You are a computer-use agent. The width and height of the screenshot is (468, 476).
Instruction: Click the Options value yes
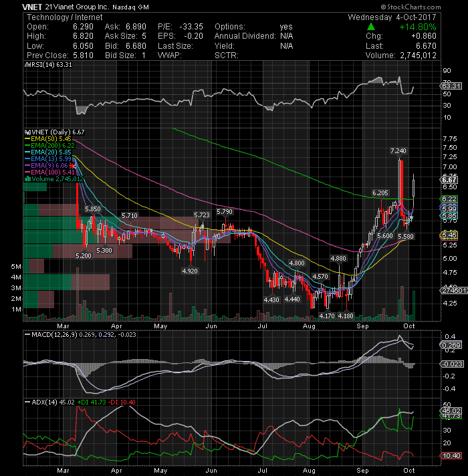(286, 27)
